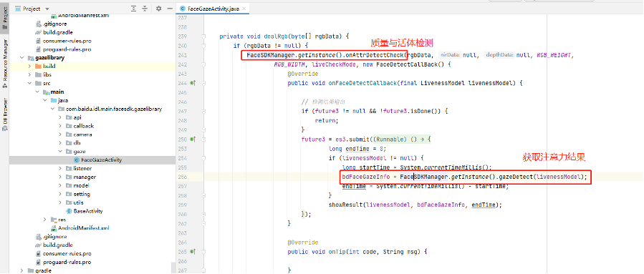Screen dimensions: 644x274
Task: Collapse com.baidu.idl.main.facesdk.gazelibrary package
Action: click(x=52, y=109)
